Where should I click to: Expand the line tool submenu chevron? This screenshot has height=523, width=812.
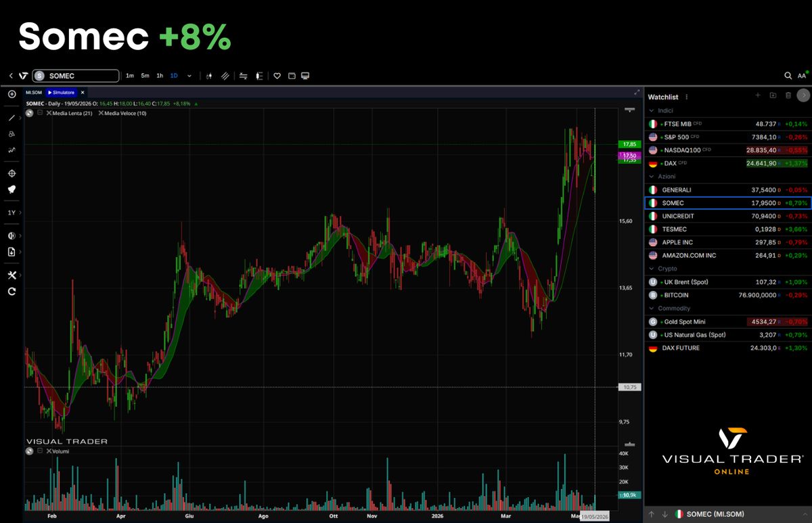coord(20,118)
